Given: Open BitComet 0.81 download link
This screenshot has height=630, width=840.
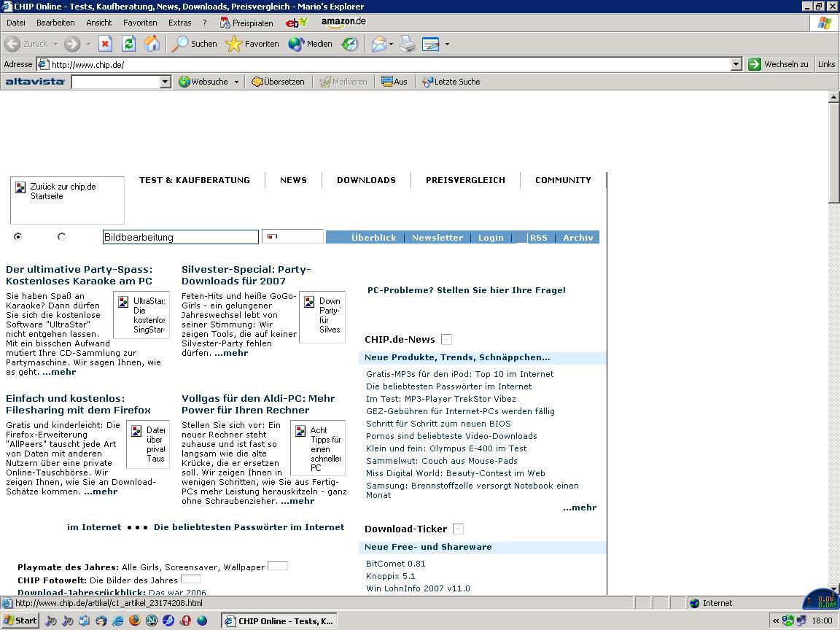Looking at the screenshot, I should point(395,564).
